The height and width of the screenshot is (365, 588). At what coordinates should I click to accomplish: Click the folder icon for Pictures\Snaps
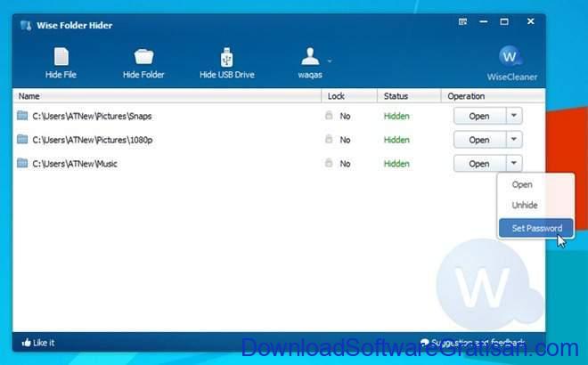coord(22,116)
